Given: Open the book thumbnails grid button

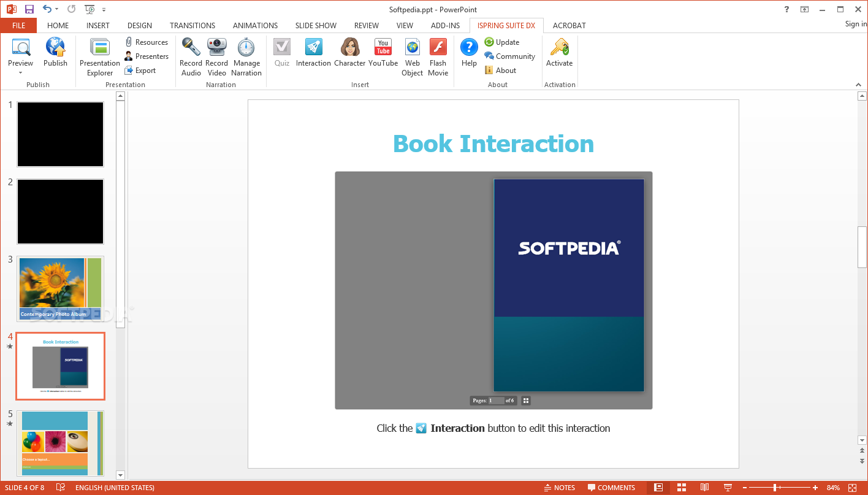Looking at the screenshot, I should [x=526, y=401].
